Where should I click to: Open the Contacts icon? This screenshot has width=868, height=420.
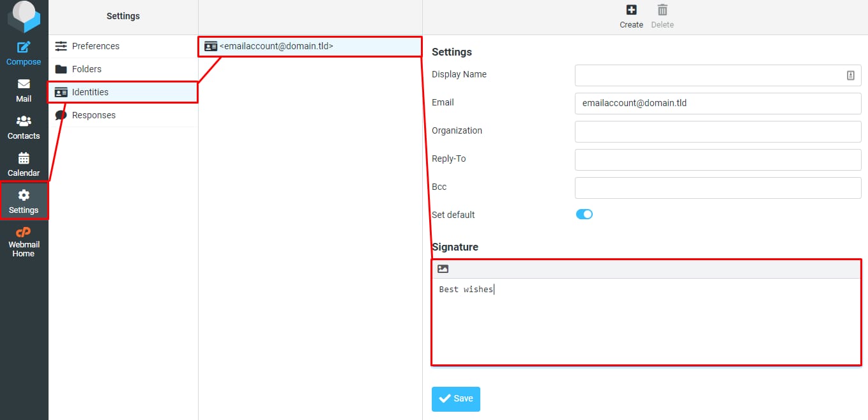24,125
